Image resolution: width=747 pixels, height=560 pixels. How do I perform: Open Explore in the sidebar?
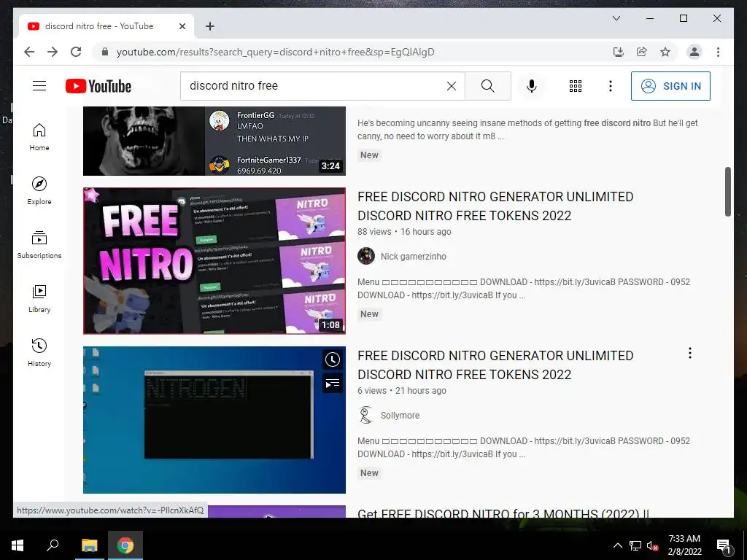[39, 191]
